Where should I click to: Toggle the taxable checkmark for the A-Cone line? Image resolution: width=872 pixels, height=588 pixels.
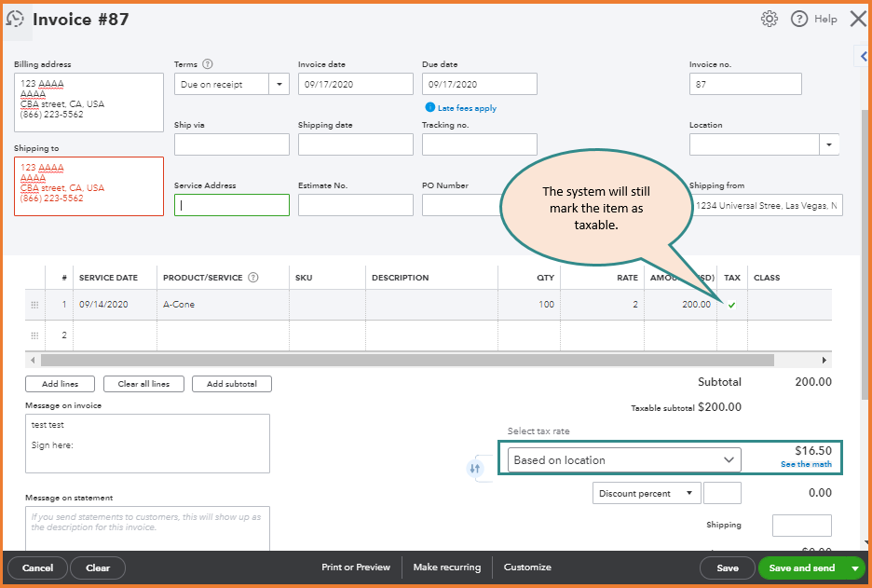point(731,304)
